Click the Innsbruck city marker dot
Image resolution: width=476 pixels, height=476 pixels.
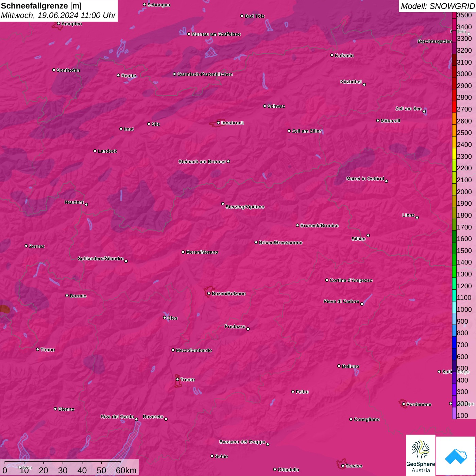[218, 123]
